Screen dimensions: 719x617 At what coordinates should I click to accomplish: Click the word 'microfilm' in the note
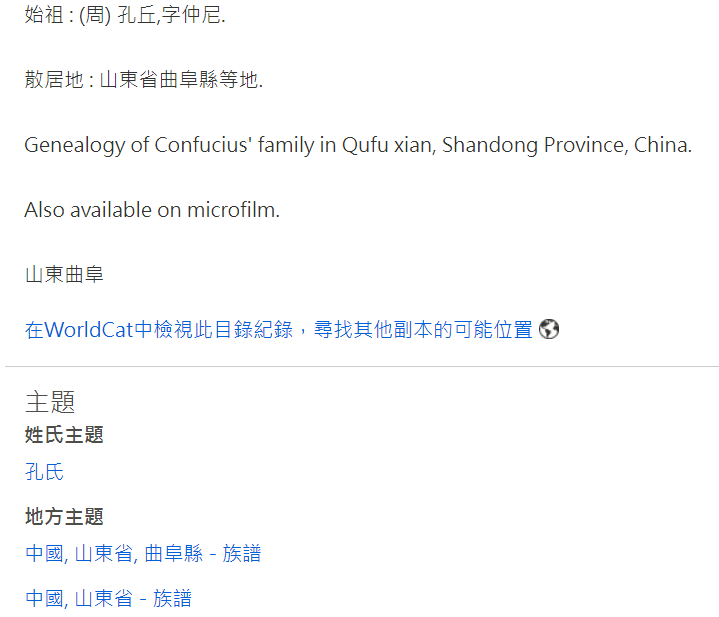tap(233, 210)
